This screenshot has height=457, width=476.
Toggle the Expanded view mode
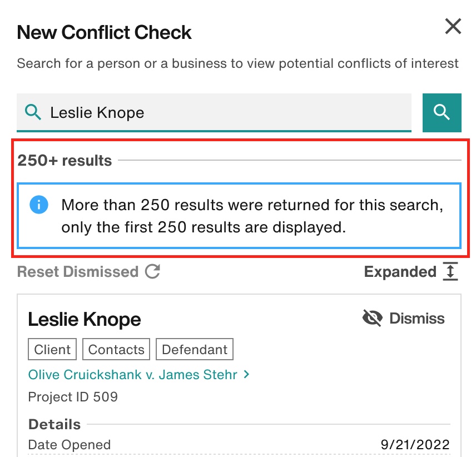pyautogui.click(x=411, y=272)
